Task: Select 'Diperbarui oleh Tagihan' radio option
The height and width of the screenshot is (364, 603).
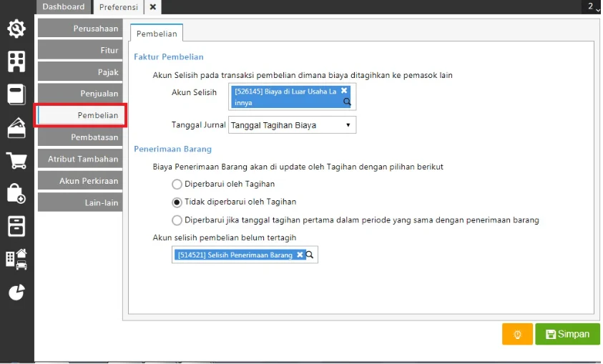Action: 177,184
